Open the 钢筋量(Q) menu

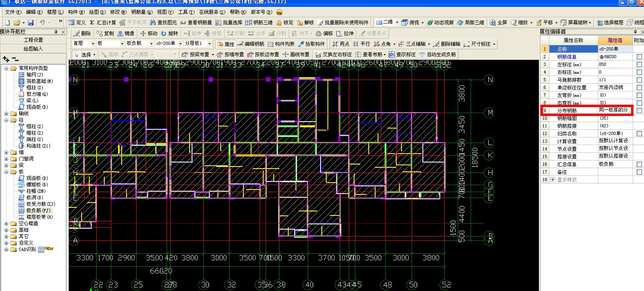(x=142, y=12)
